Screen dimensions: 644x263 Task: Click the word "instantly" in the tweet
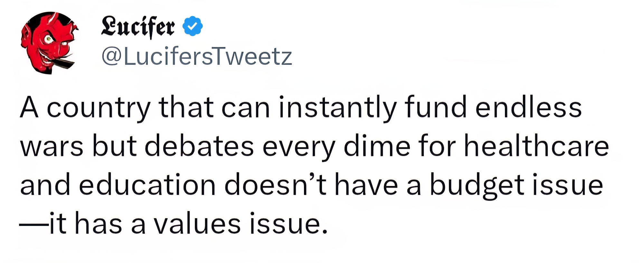(337, 108)
